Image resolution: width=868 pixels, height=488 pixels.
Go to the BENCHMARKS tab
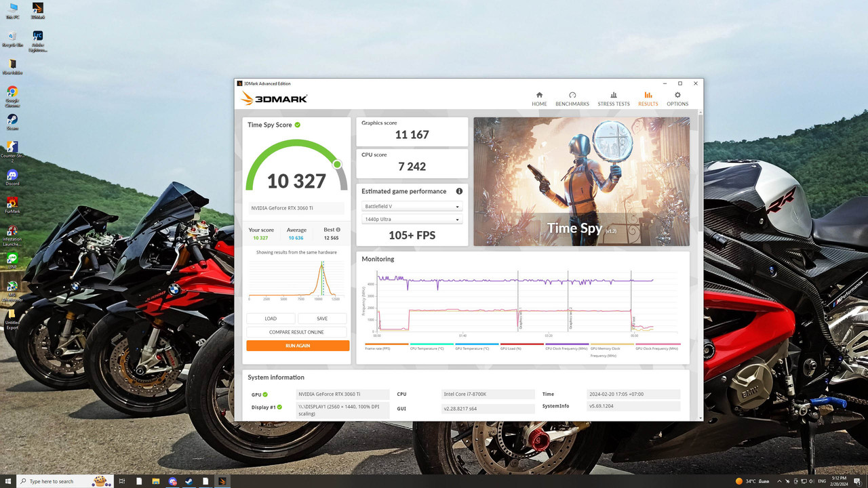coord(572,99)
